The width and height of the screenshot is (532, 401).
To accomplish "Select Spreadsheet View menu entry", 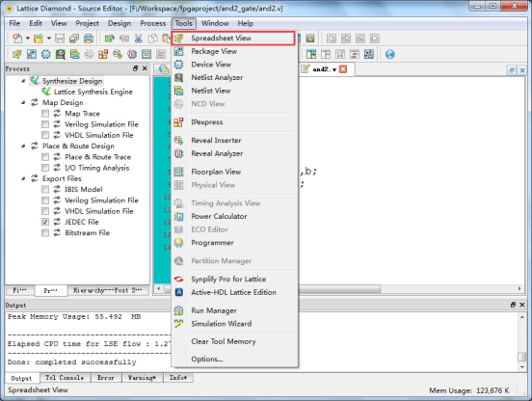I will tap(233, 38).
